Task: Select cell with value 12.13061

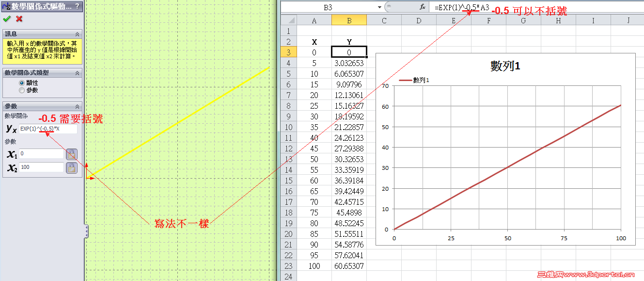Action: [x=349, y=95]
